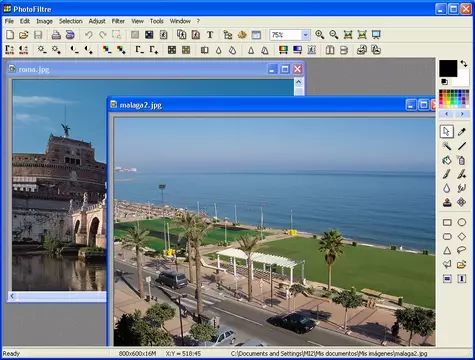
Task: Activate the Selection pointer tool
Action: [x=447, y=132]
